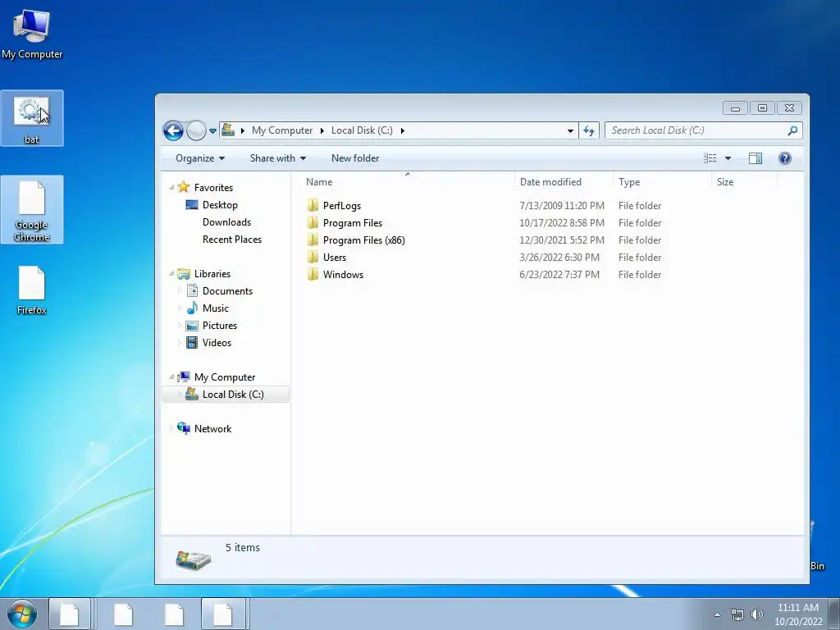
Task: Click the search magnifier icon
Action: pos(792,130)
